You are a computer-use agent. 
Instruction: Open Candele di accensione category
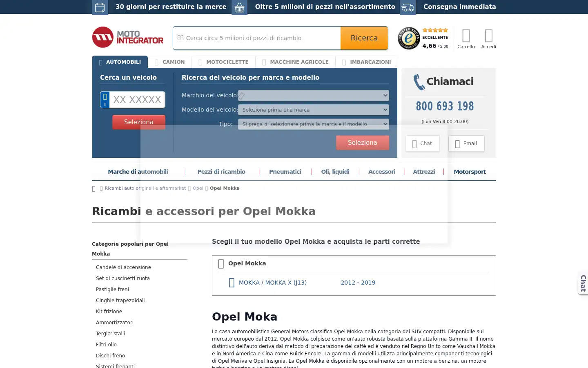(x=123, y=267)
